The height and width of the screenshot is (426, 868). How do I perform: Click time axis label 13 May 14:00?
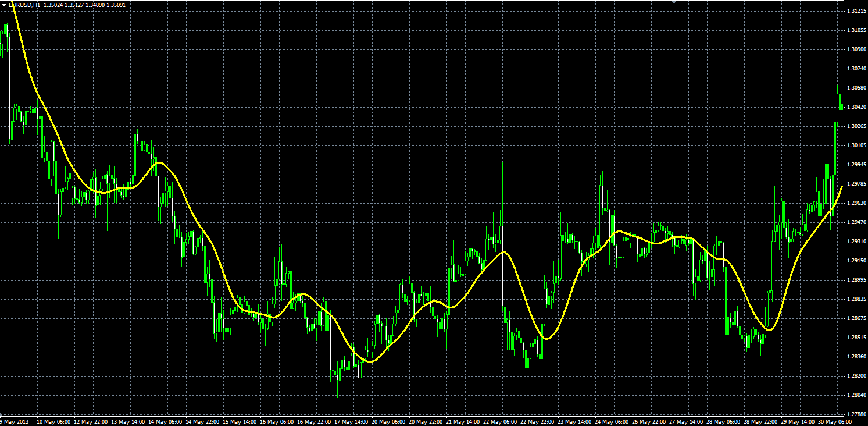coord(128,421)
